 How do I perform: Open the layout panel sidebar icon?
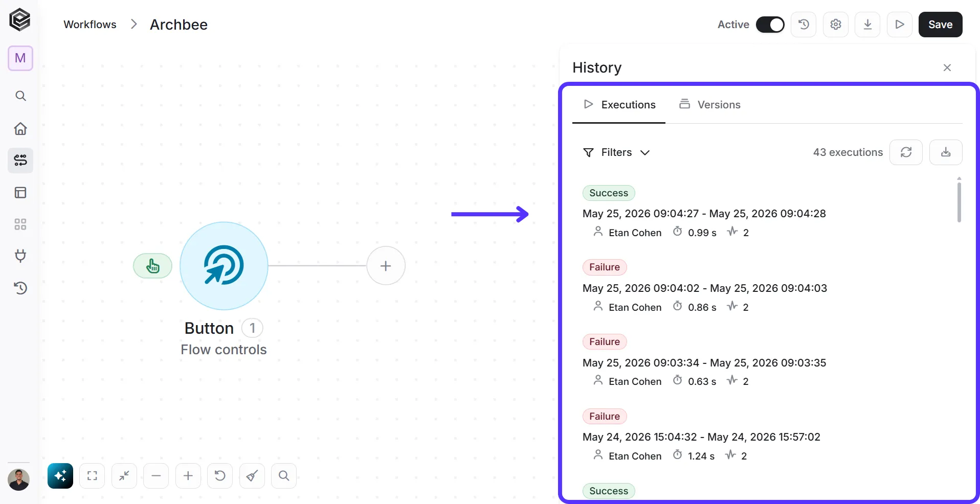(x=20, y=193)
